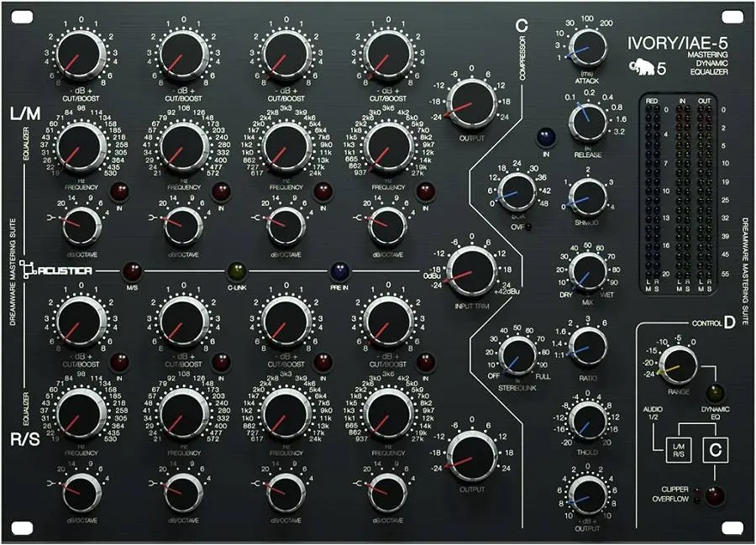
Task: Click the IN level meter column
Action: click(682, 191)
